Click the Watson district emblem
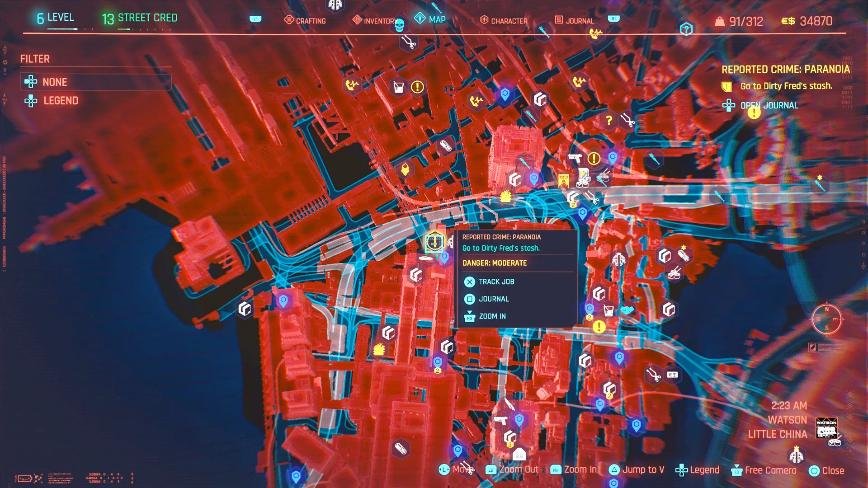868x488 pixels. (826, 428)
